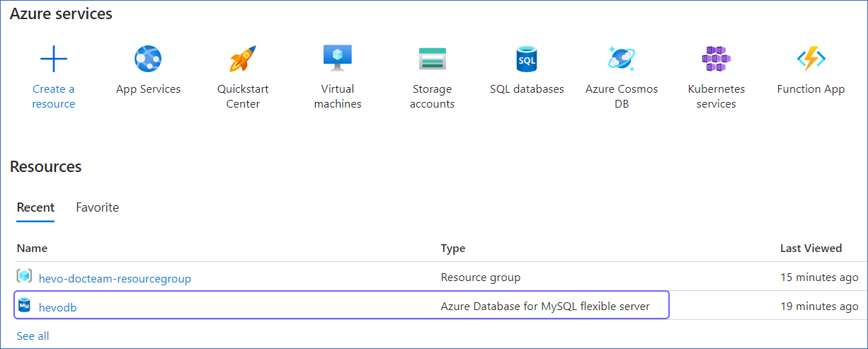Open hevo-docteam-resourcegroup link
This screenshot has width=868, height=349.
(115, 278)
